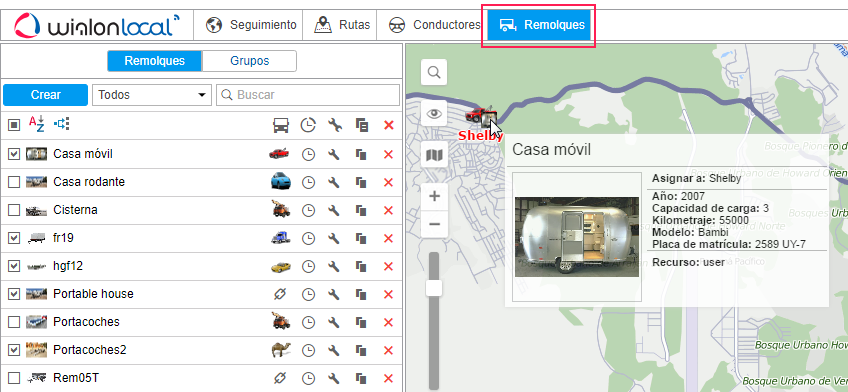Viewport: 848px width, 392px height.
Task: Click the map zoom slider handle
Action: [x=434, y=288]
